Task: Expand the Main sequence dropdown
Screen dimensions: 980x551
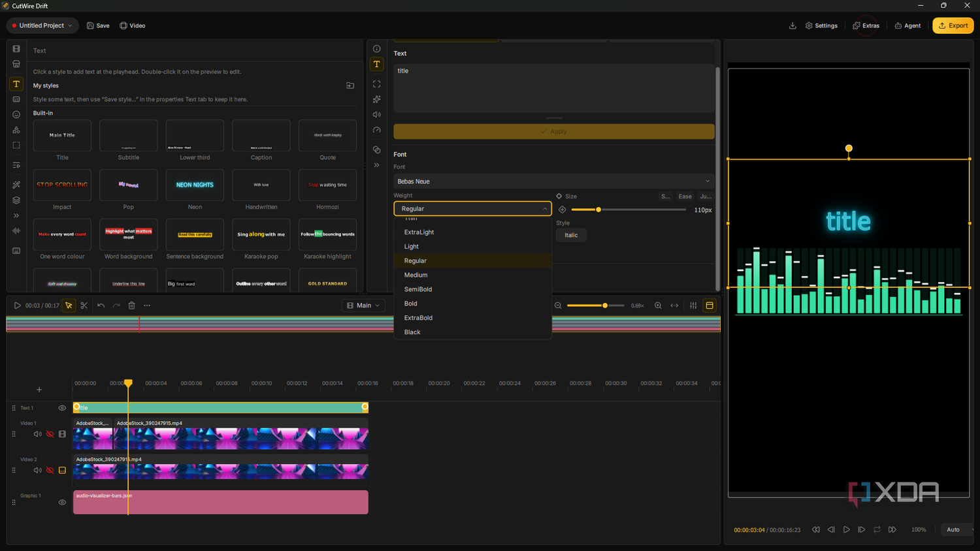Action: pos(363,306)
